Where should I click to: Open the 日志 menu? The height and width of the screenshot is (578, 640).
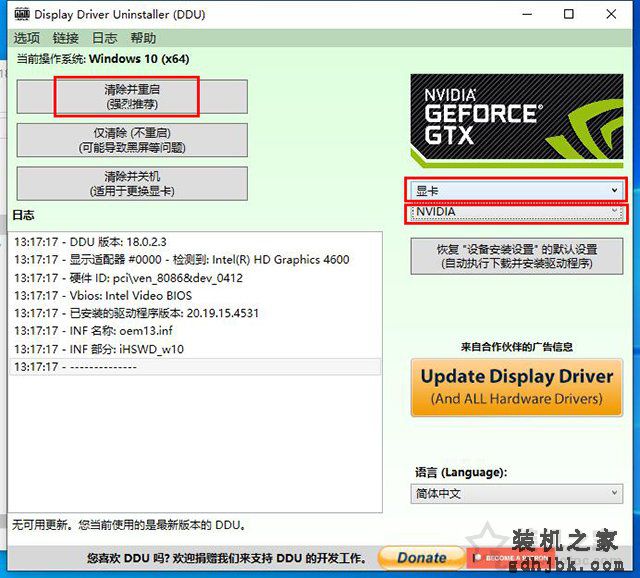pyautogui.click(x=104, y=38)
